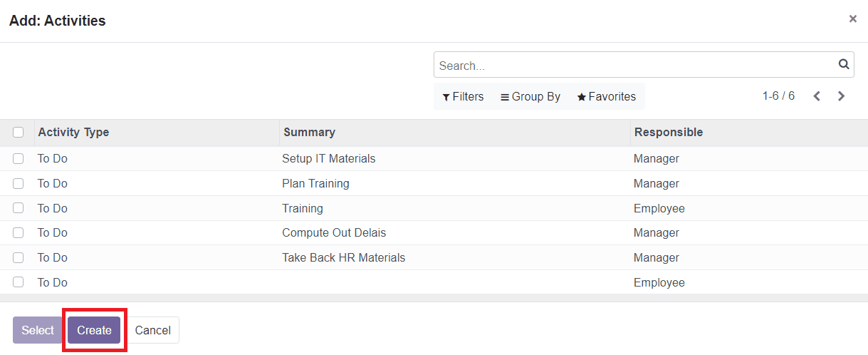Screen dimensions: 868x355
Task: Close the Add: Activities dialog
Action: [x=852, y=19]
